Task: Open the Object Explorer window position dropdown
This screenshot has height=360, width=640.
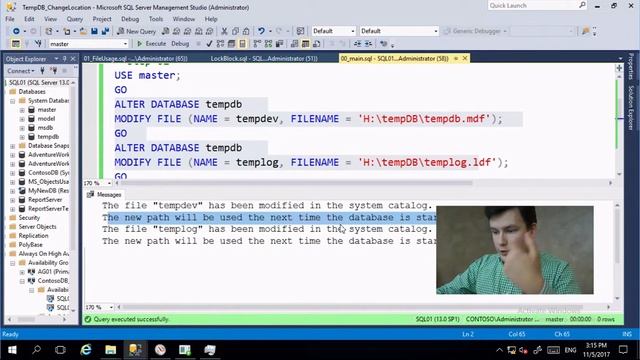Action: 56,59
